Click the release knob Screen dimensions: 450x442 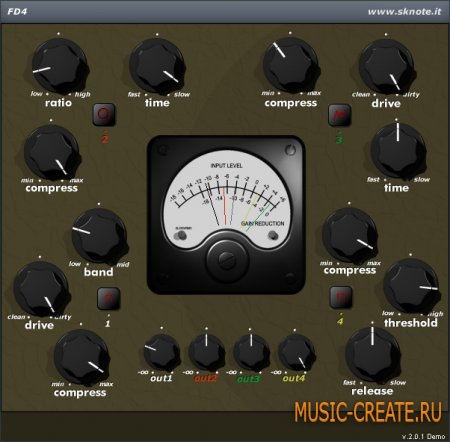pos(372,354)
